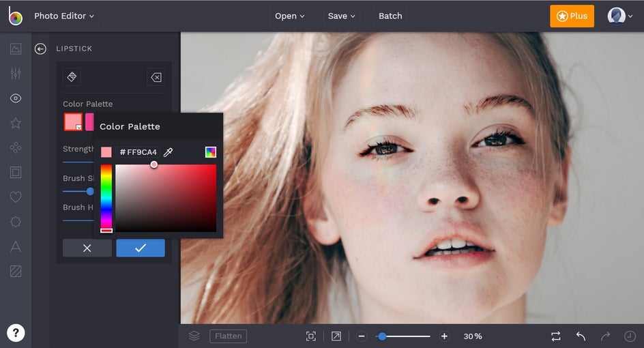The height and width of the screenshot is (348, 644).
Task: Open the Overlays sidebar icon
Action: (16, 222)
